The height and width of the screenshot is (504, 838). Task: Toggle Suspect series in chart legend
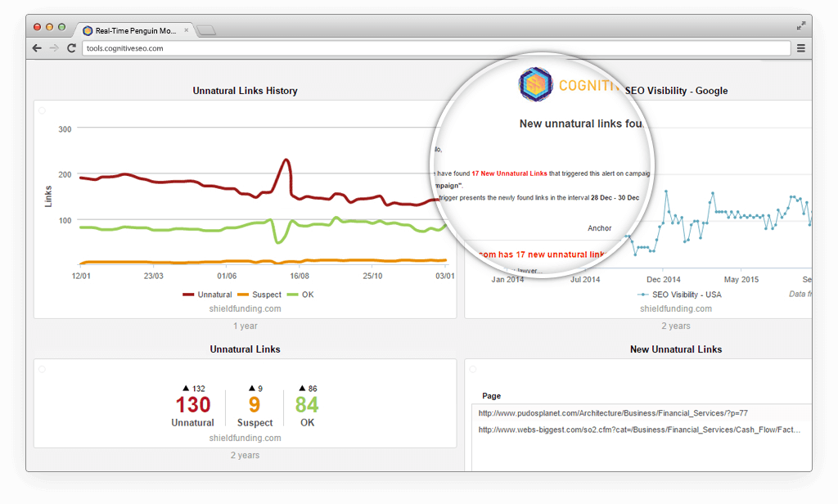pos(259,295)
